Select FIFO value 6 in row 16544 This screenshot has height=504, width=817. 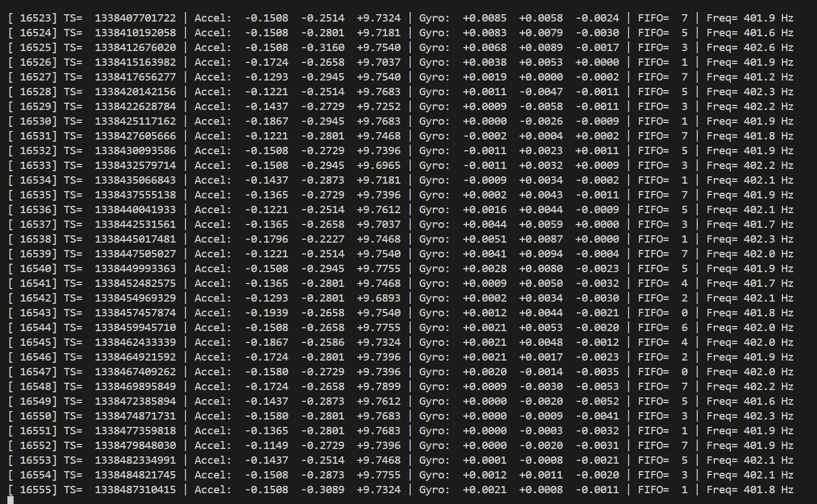685,327
